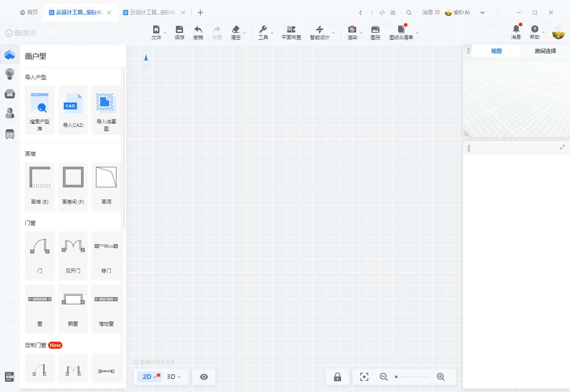570x392 pixels.
Task: Click the Undo (撤销) arrow icon
Action: pos(198,33)
